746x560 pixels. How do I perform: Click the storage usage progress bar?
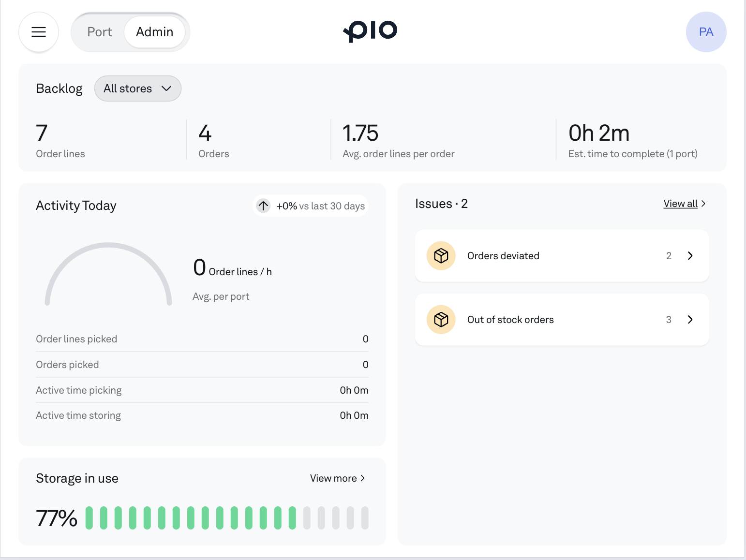click(226, 518)
